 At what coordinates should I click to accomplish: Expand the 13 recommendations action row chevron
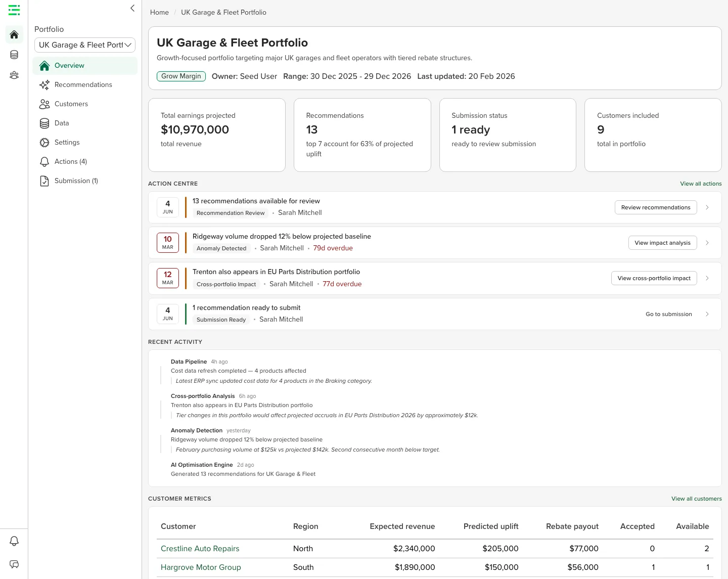707,207
